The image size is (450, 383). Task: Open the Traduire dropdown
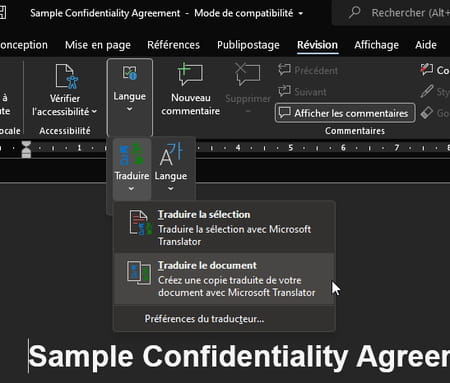tap(132, 169)
